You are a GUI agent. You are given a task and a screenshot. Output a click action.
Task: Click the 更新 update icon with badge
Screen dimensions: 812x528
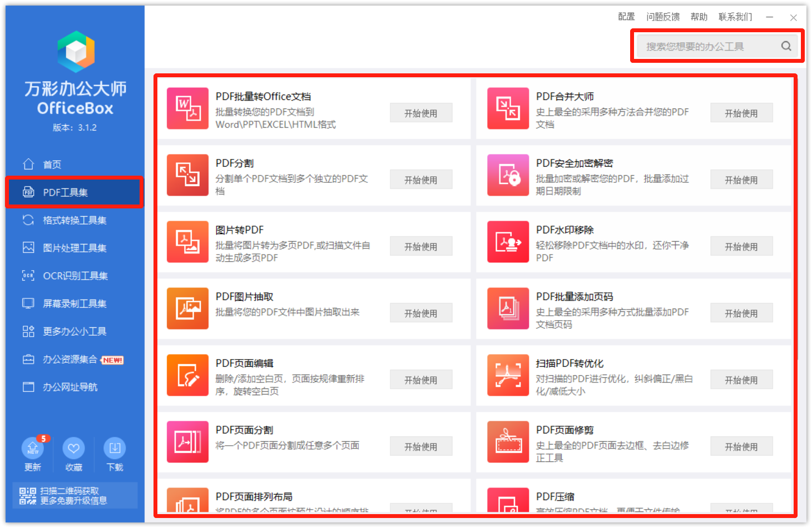(x=33, y=448)
